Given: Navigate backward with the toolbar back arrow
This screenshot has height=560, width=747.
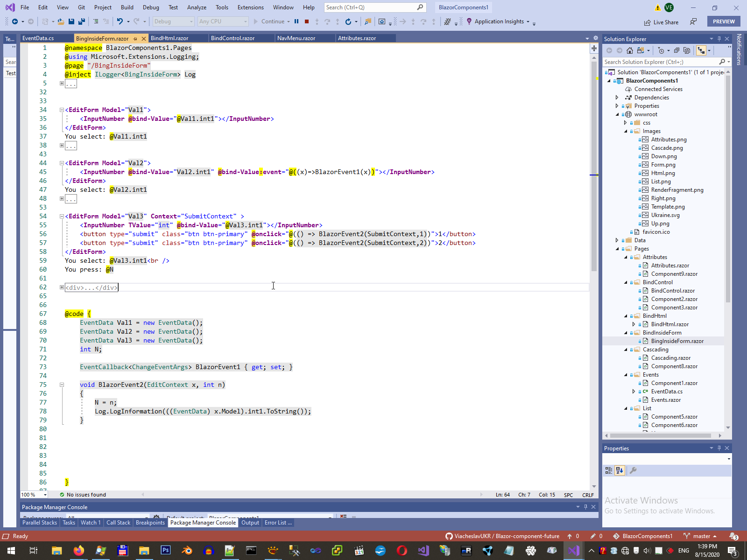Looking at the screenshot, I should 15,21.
